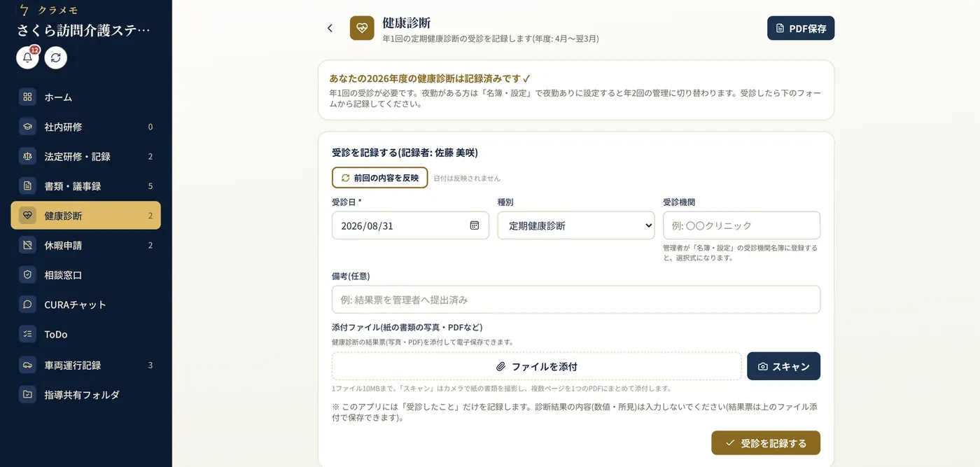Click the ホーム grid icon
This screenshot has height=467, width=980.
(x=27, y=97)
